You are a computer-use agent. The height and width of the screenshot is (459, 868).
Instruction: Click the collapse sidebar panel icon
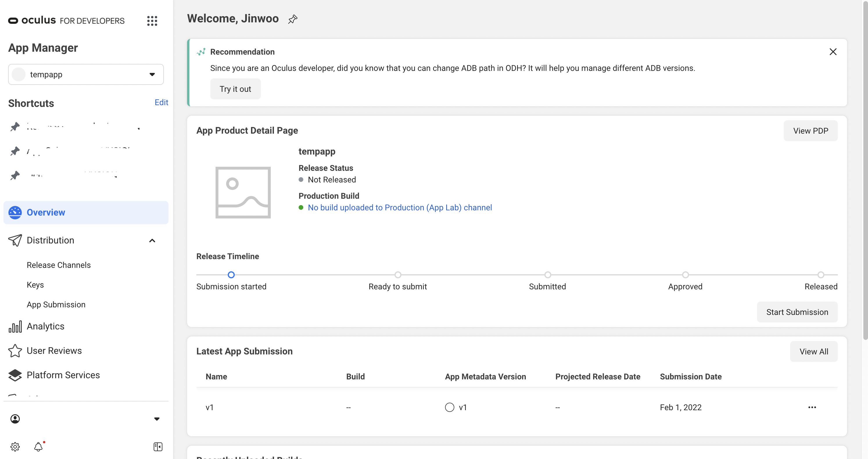click(x=158, y=447)
